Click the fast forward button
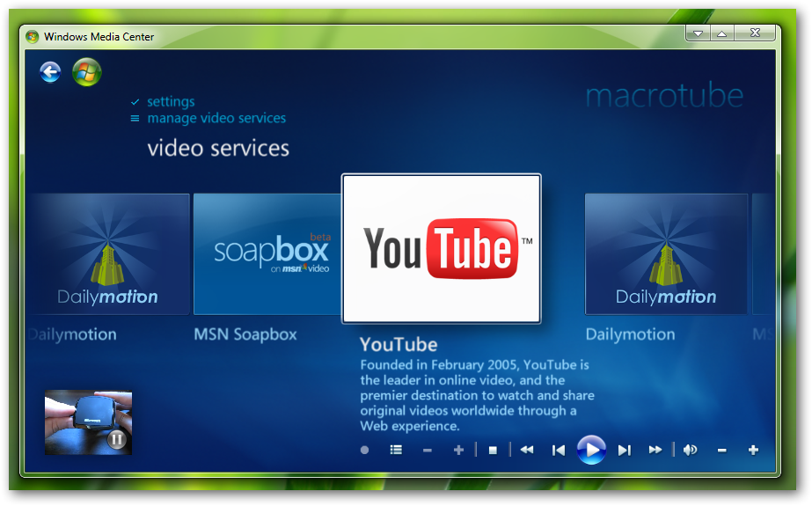This screenshot has width=812, height=506. click(655, 450)
